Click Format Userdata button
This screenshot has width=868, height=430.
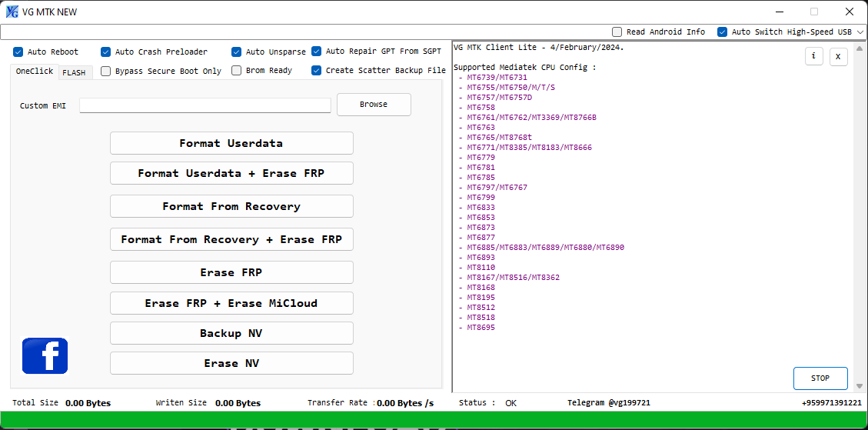(x=231, y=143)
